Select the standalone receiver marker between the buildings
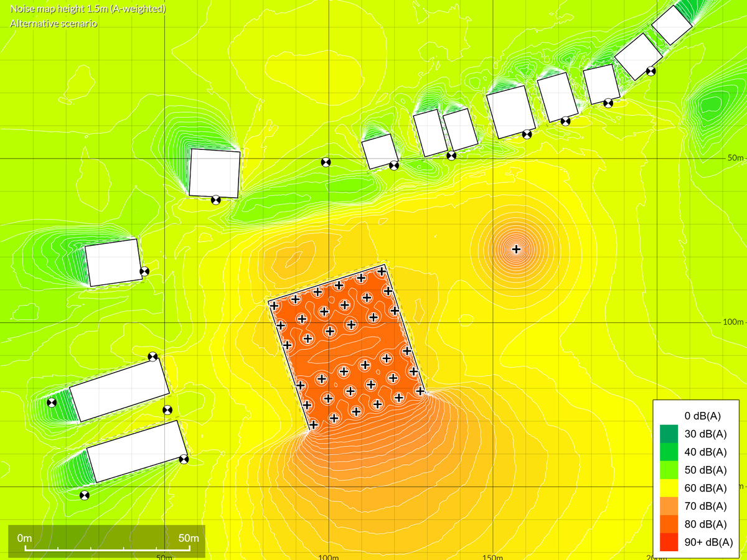747x560 pixels. point(325,162)
